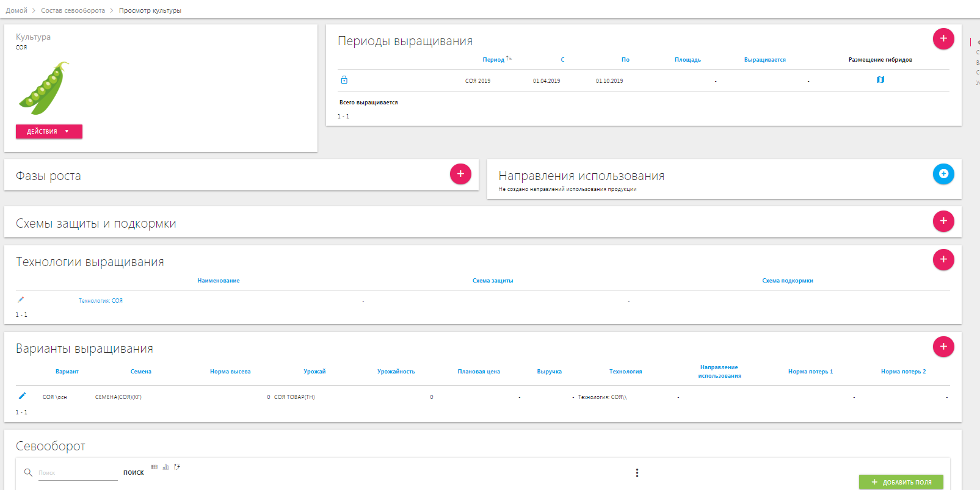Sort periods by the Период column header
The image size is (980, 490).
[x=493, y=60]
